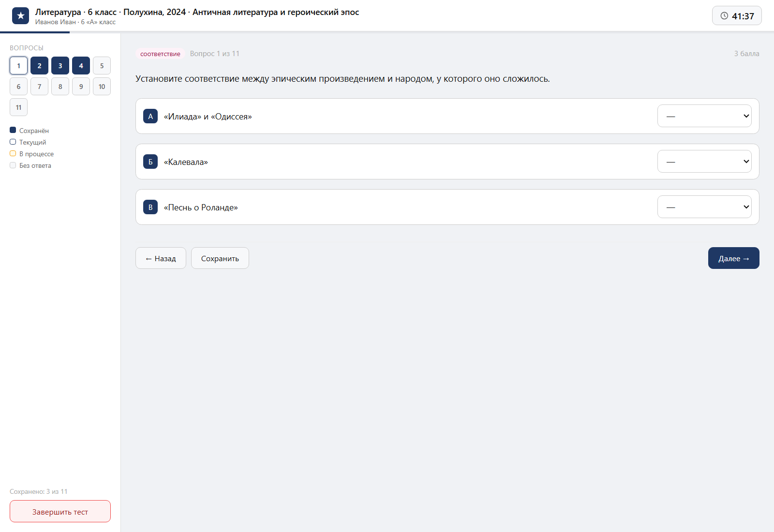Image resolution: width=774 pixels, height=532 pixels.
Task: Jump to question 5 in the sidebar
Action: (102, 66)
